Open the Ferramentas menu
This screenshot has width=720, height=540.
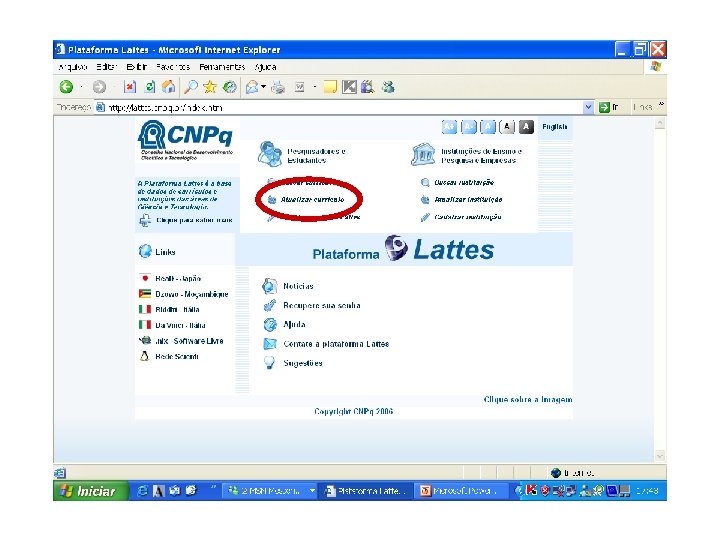tap(222, 67)
